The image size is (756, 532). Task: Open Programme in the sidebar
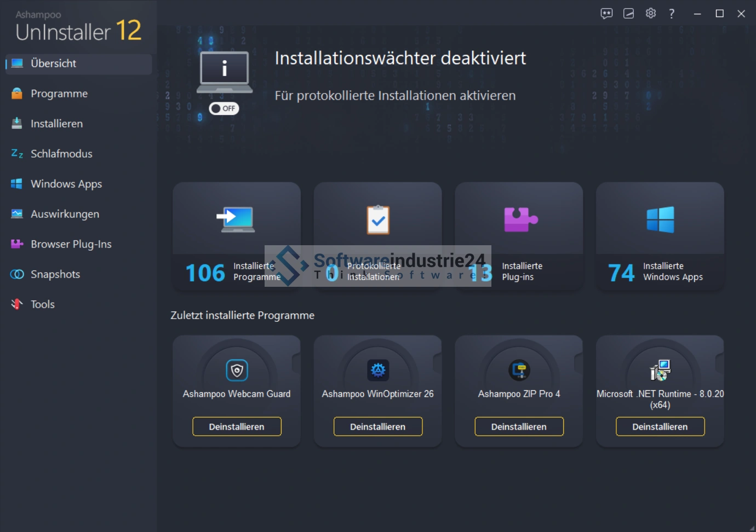pos(59,94)
